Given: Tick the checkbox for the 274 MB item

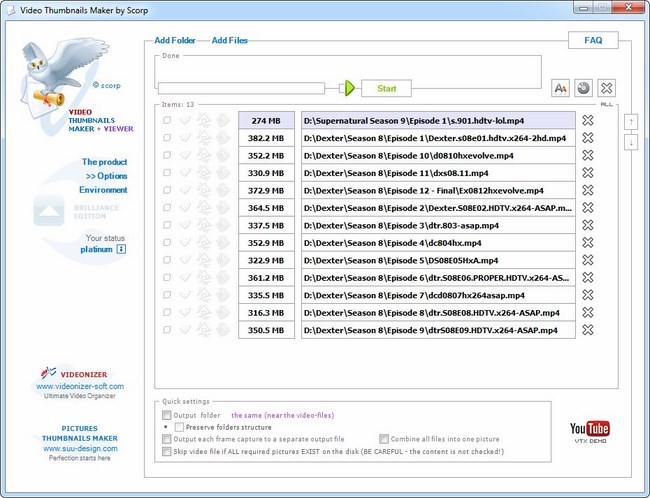Looking at the screenshot, I should pos(167,120).
